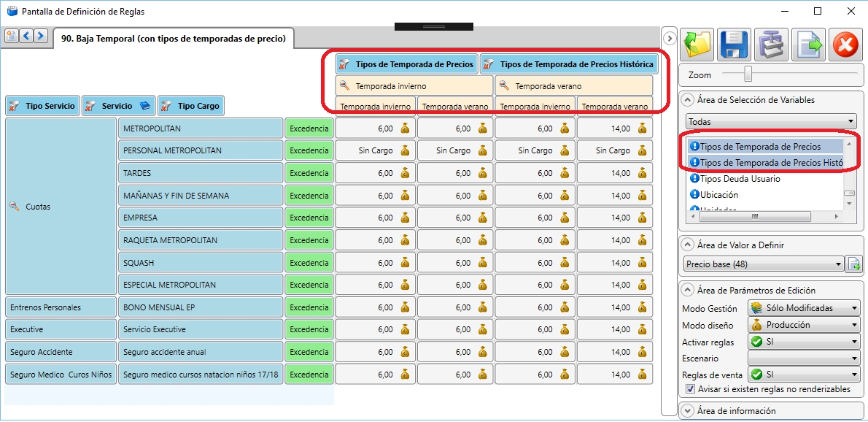Screen dimensions: 868x422
Task: Click the ESPECIAL METROPOLITAN service cell
Action: (201, 285)
